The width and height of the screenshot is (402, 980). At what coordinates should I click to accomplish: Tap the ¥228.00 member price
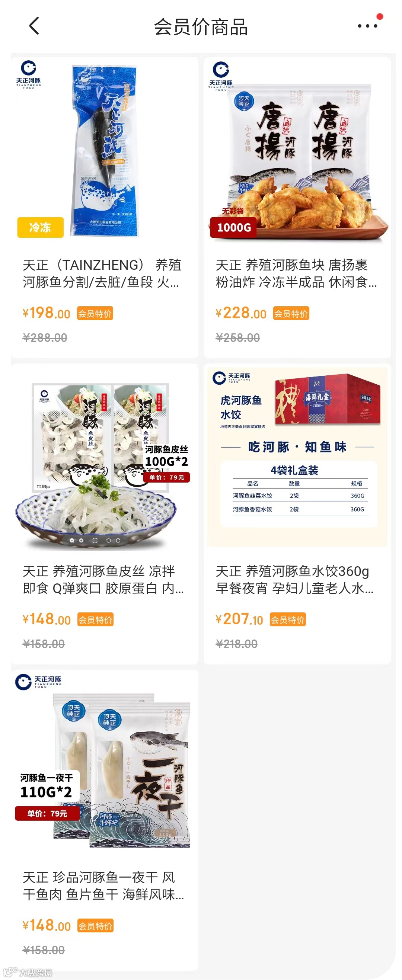pos(241,314)
